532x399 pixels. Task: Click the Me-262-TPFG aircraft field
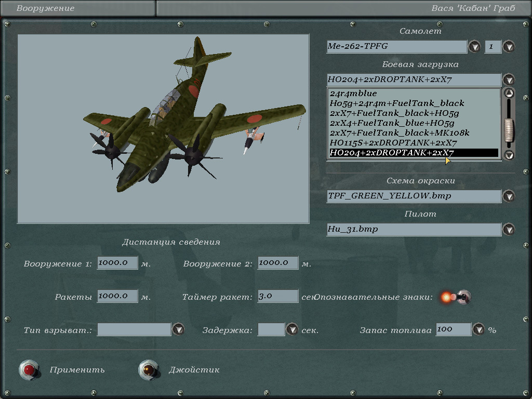coord(397,46)
